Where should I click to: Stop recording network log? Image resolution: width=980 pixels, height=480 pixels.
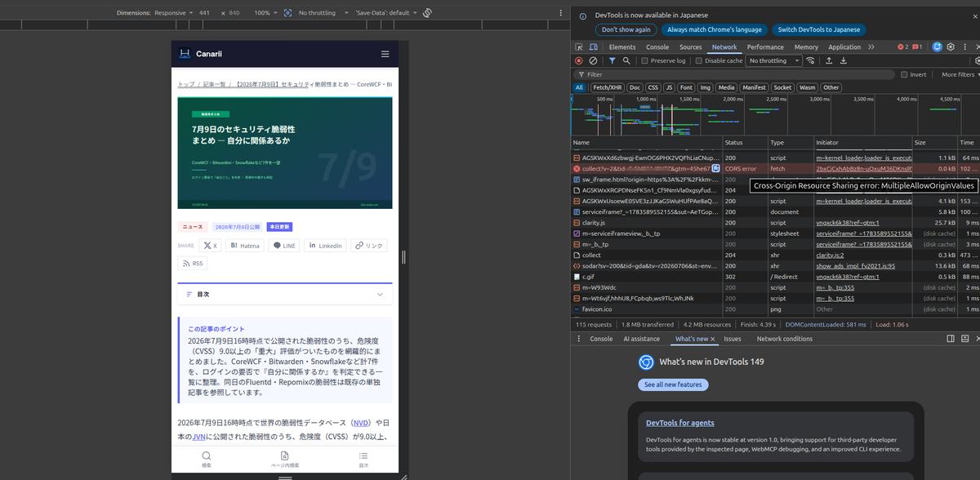point(579,60)
